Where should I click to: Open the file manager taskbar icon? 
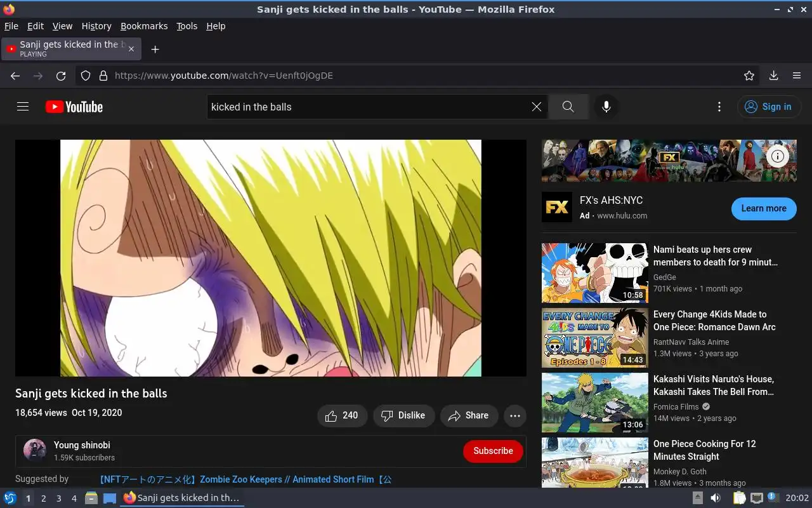coord(91,498)
